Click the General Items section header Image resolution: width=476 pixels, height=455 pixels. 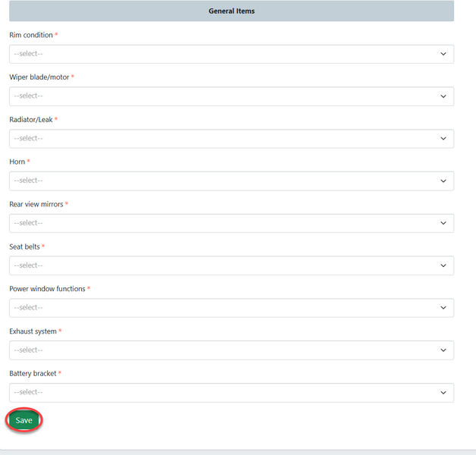pos(231,11)
